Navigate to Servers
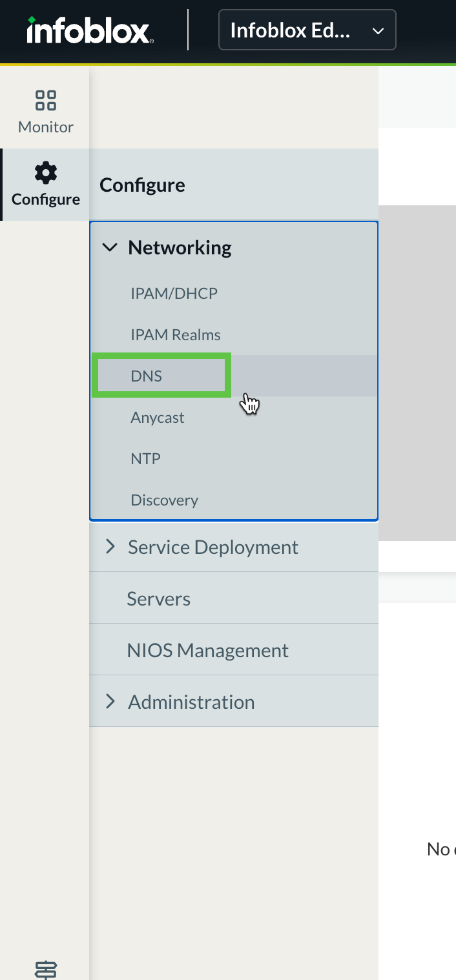Screen dimensions: 456x980 point(158,598)
